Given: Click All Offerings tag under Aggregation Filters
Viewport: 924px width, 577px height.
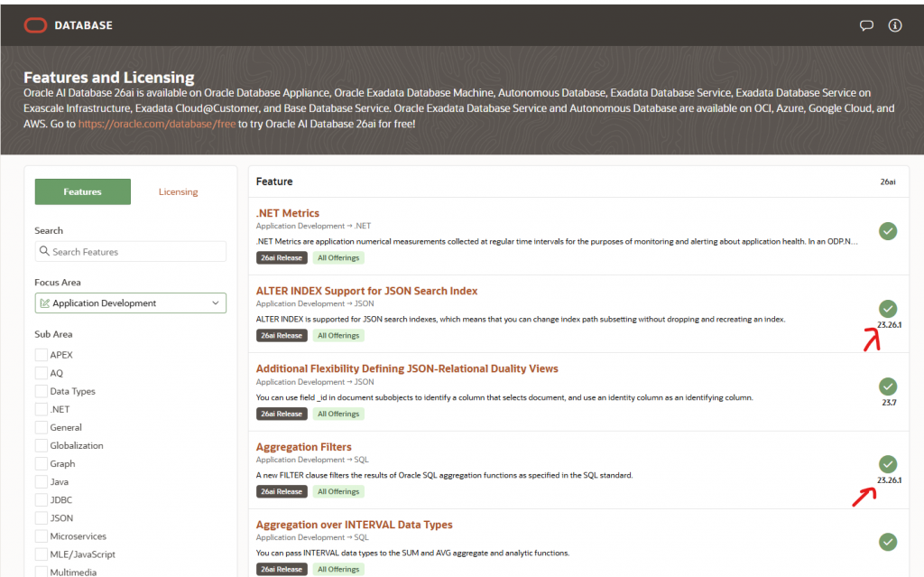Looking at the screenshot, I should pyautogui.click(x=338, y=491).
